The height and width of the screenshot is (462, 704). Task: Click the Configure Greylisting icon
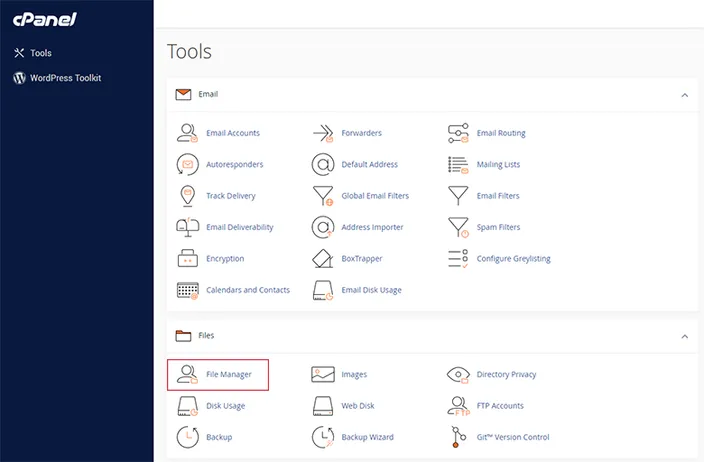[x=458, y=259]
